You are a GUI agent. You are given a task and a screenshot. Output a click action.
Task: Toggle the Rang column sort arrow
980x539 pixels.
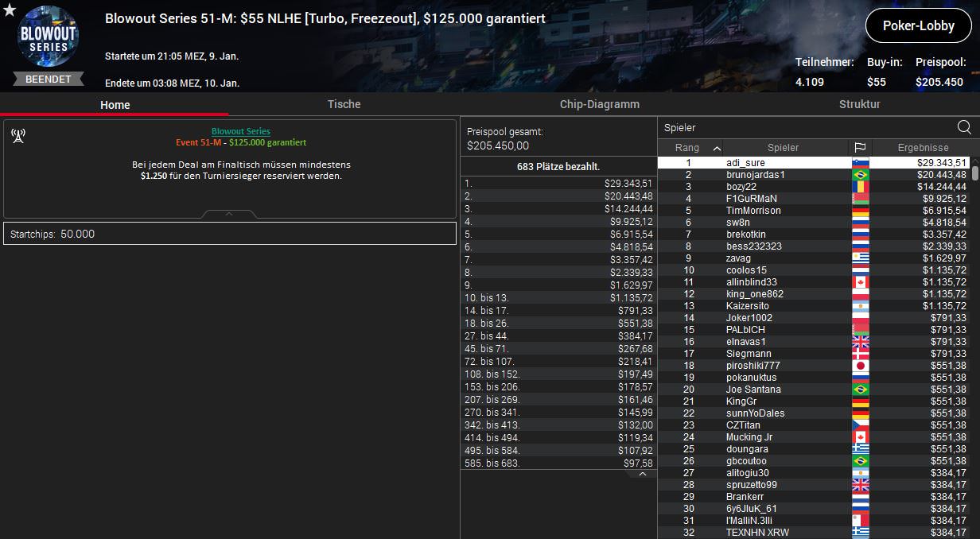717,148
